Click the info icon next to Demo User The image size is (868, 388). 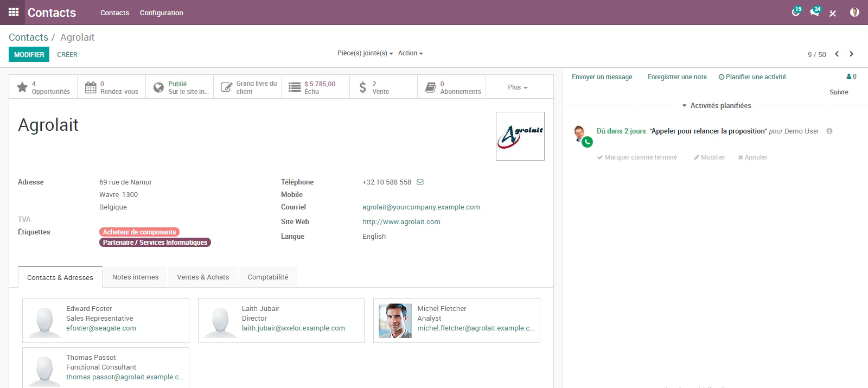coord(829,131)
